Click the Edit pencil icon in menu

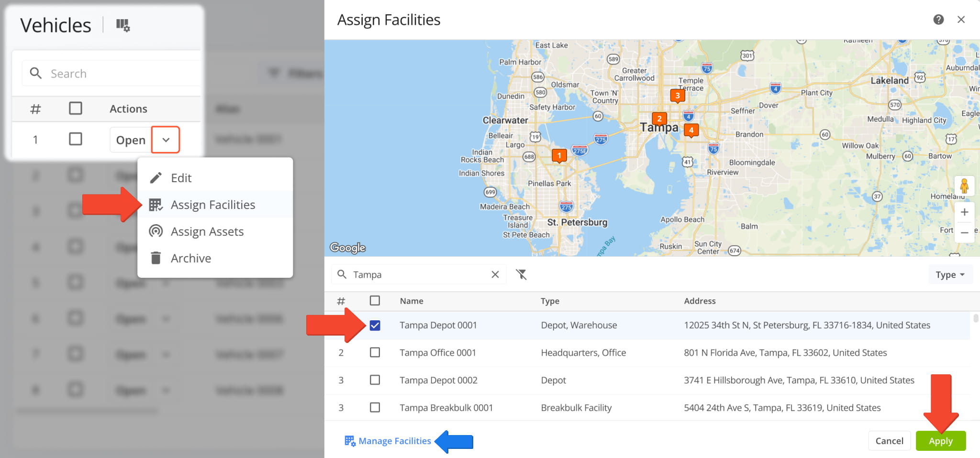pos(156,178)
